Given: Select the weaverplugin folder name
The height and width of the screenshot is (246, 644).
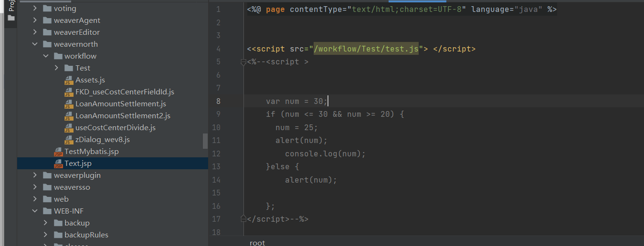Looking at the screenshot, I should point(77,175).
